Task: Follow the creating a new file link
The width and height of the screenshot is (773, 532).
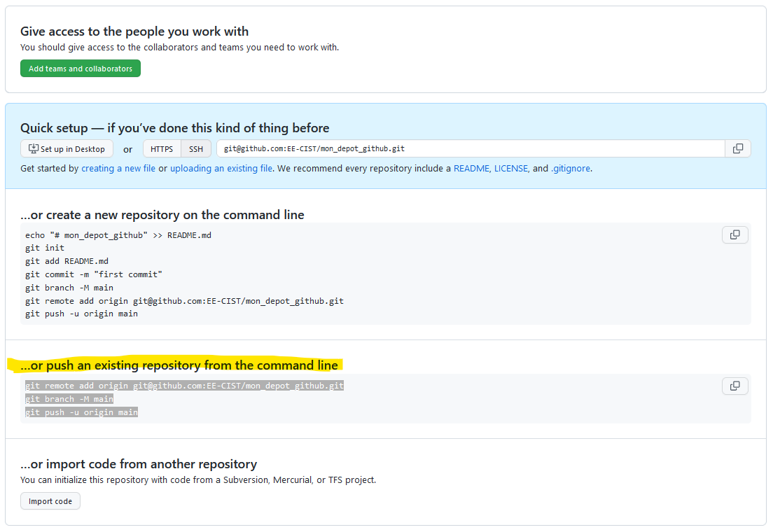Action: [118, 168]
